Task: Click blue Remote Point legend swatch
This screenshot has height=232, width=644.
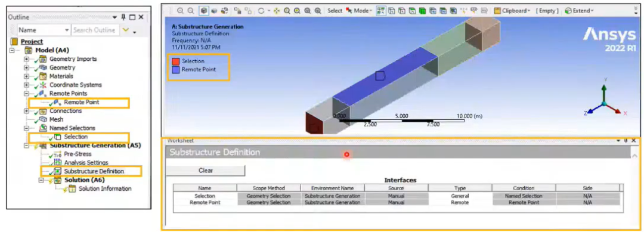Action: pyautogui.click(x=175, y=69)
